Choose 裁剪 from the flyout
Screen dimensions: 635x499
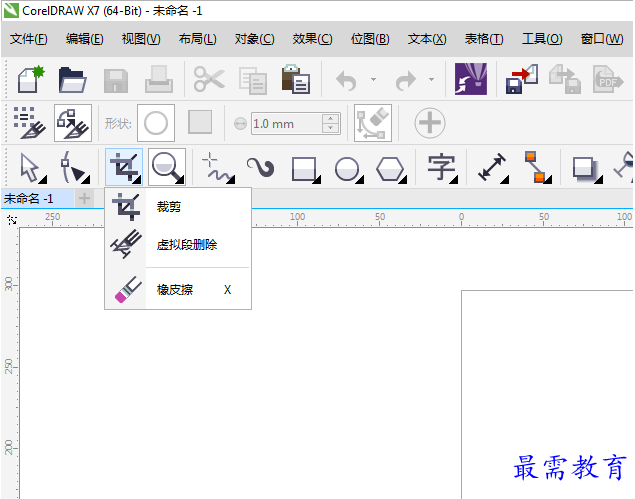pyautogui.click(x=178, y=207)
